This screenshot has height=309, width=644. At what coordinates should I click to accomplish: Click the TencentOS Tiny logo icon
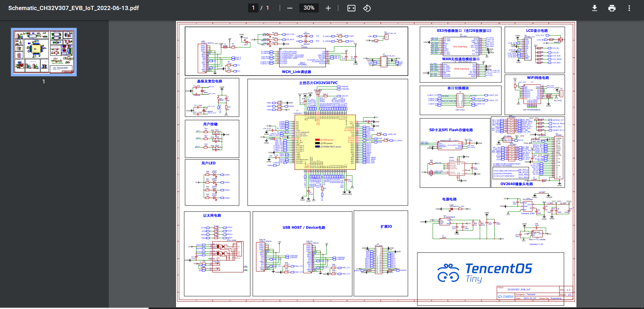(448, 273)
